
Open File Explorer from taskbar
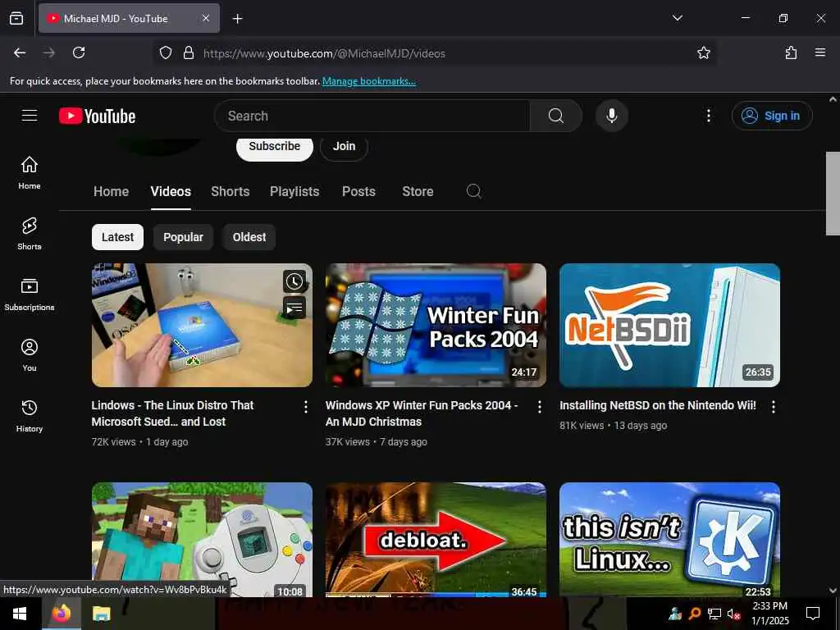pyautogui.click(x=101, y=614)
